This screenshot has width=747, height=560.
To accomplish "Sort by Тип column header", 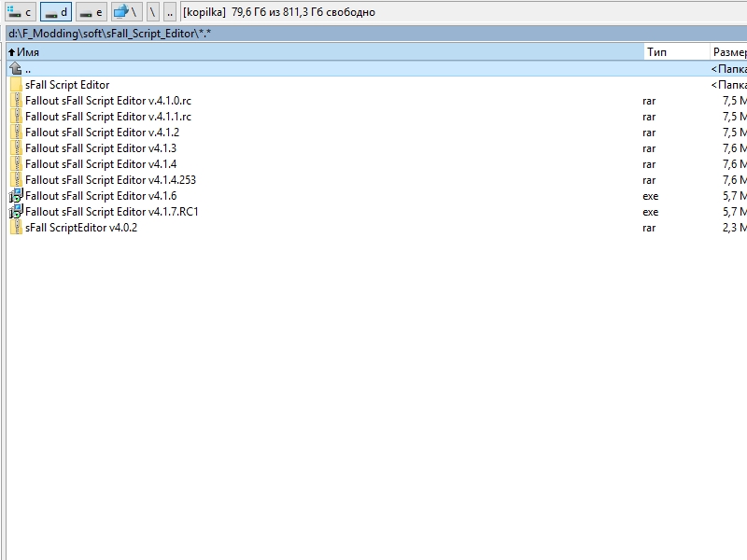I will point(676,52).
